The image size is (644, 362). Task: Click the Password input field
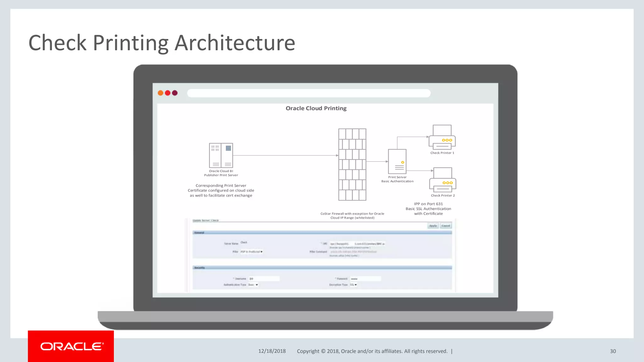pos(366,279)
